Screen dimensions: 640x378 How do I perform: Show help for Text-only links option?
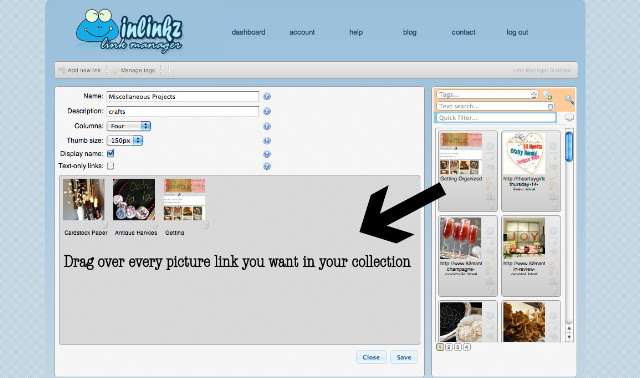[267, 166]
